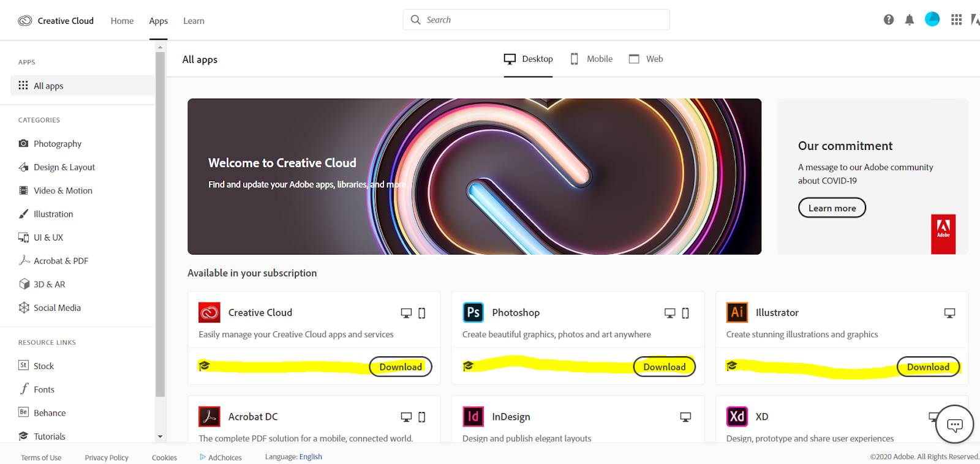Click the XD app icon
The height and width of the screenshot is (464, 980).
coord(737,417)
